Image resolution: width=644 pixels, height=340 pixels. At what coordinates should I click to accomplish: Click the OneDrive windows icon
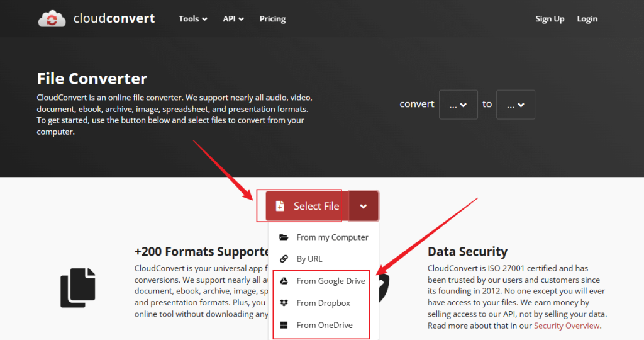tap(284, 325)
